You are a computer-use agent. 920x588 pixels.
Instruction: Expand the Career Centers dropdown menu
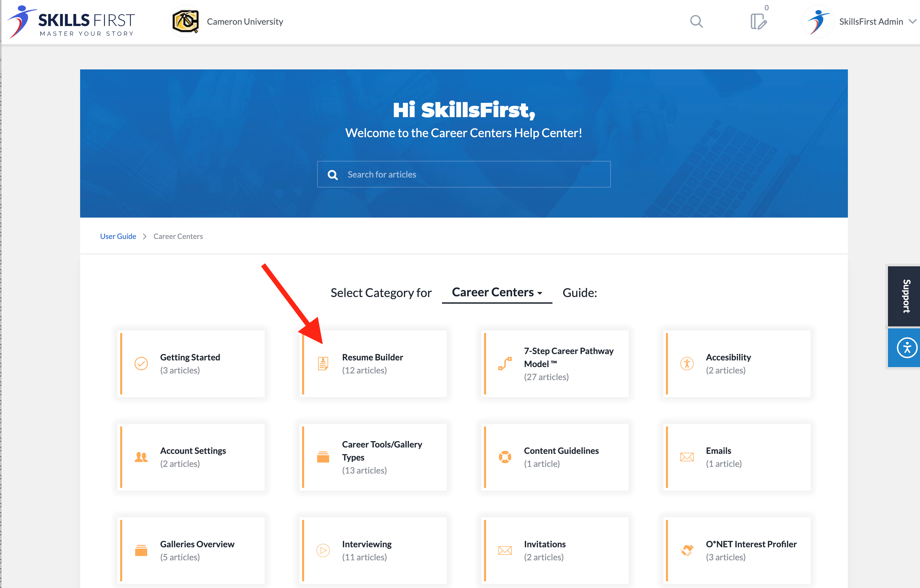pos(497,292)
